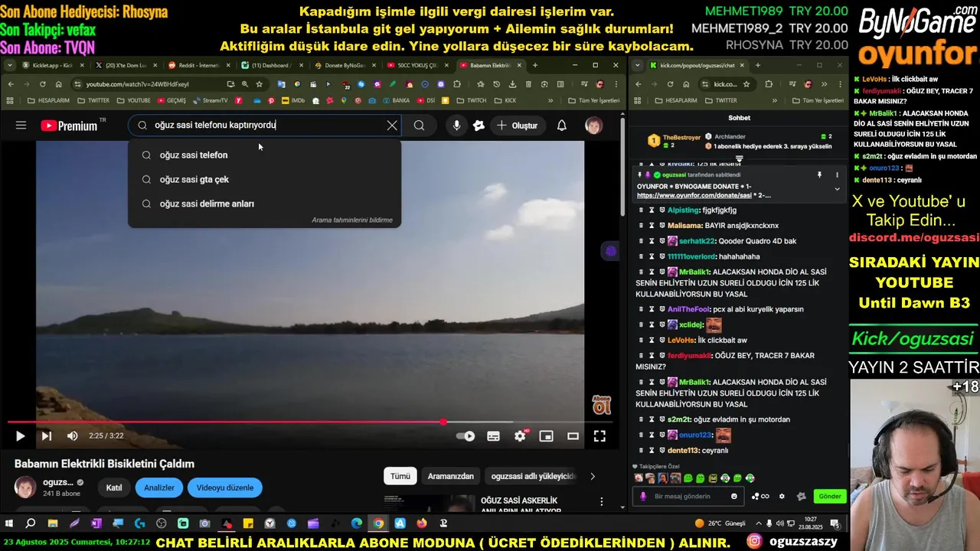Image resolution: width=980 pixels, height=551 pixels.
Task: Open 'Tüm Yer İşaretleri' in YouTube window
Action: (594, 100)
